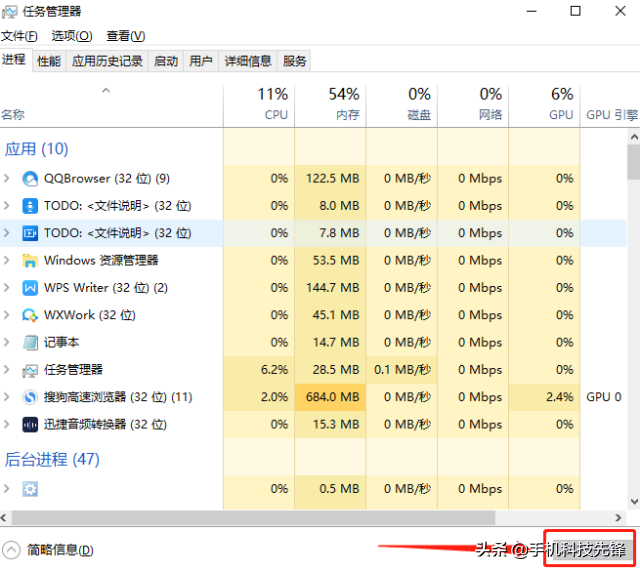Sort by the GPU 6% column header
Image resolution: width=640 pixels, height=572 pixels.
(544, 106)
